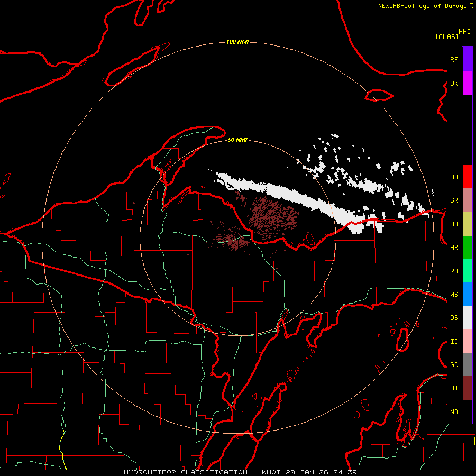Click the [CLAS] units label
This screenshot has width=476, height=476.
coord(447,37)
